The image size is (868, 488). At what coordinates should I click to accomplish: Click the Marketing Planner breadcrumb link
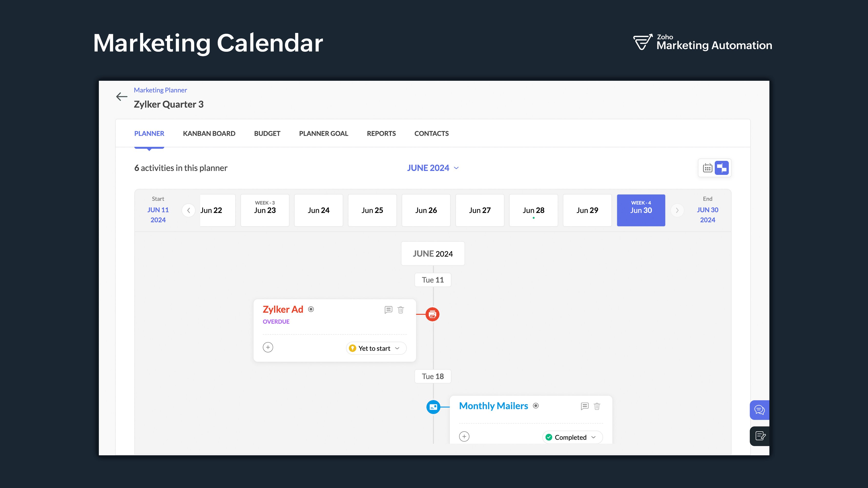(160, 90)
